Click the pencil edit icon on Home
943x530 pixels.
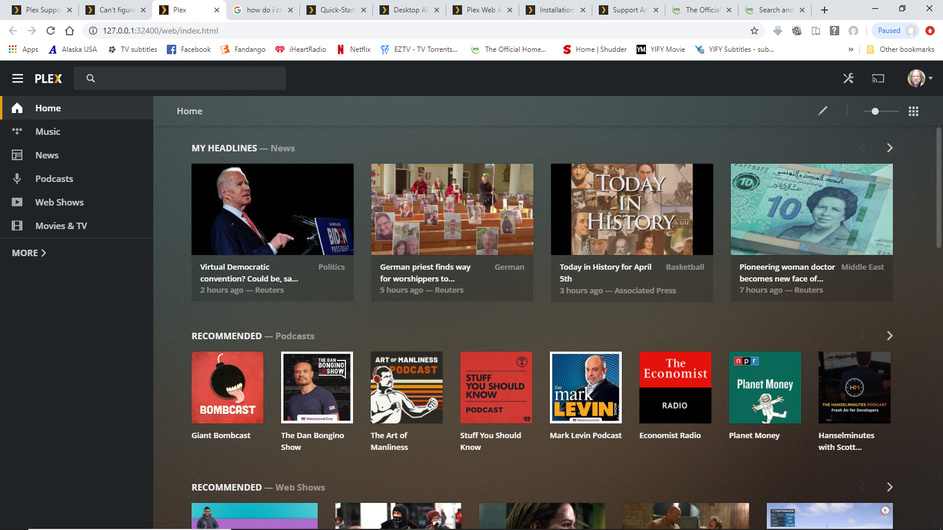(x=822, y=111)
